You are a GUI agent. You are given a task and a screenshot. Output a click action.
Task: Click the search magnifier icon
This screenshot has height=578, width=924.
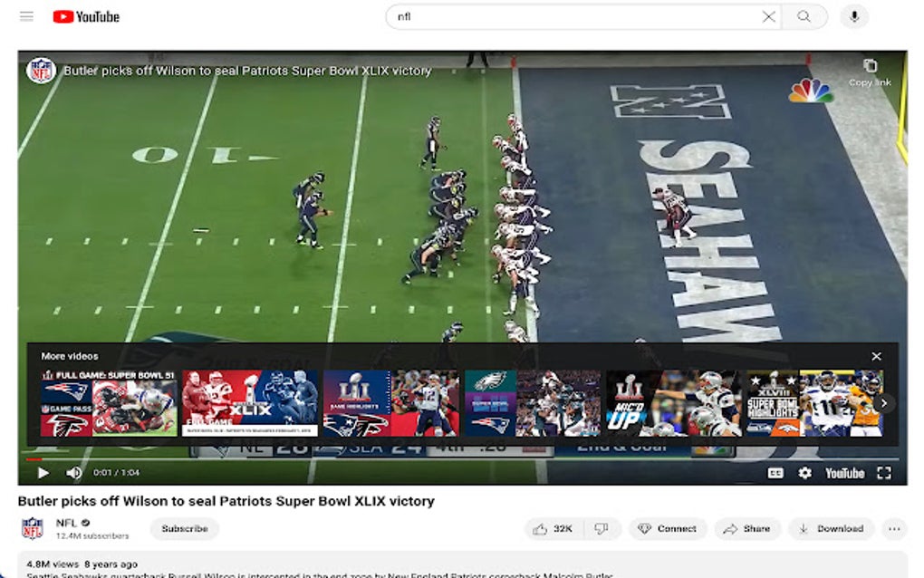[x=804, y=16]
